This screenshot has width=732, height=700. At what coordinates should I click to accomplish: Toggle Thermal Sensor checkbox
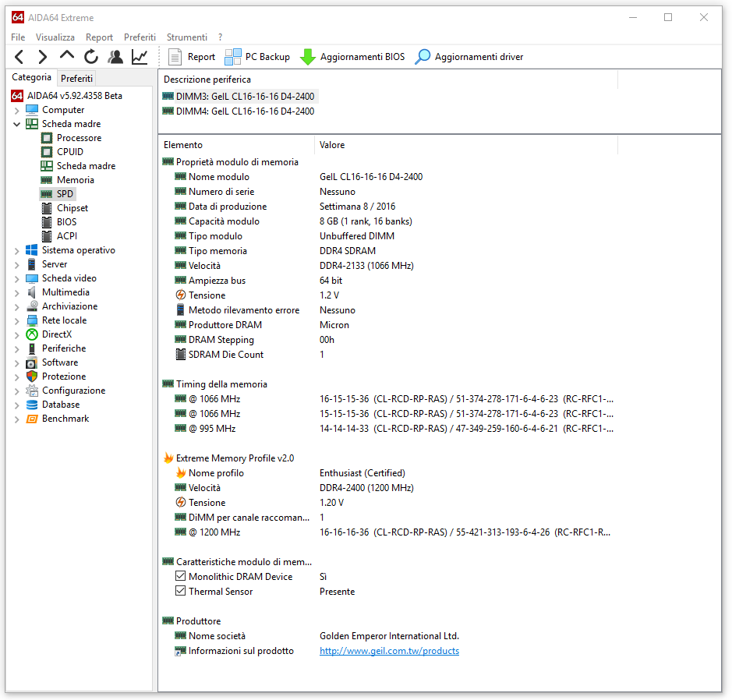(x=181, y=592)
